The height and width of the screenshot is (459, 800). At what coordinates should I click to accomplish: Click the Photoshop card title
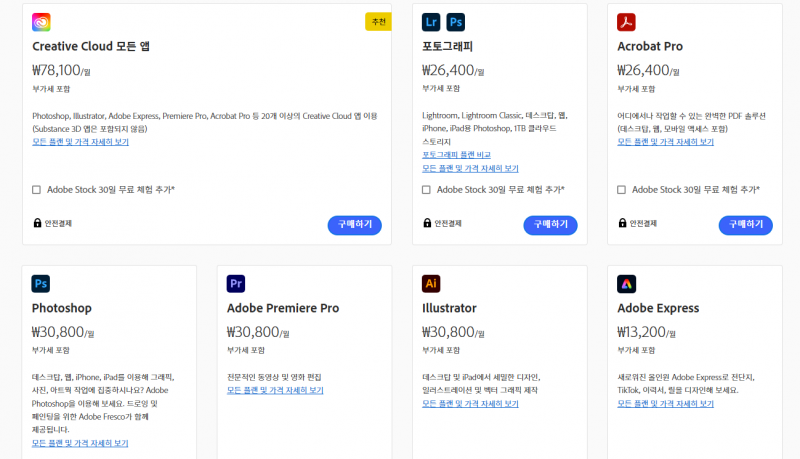pyautogui.click(x=62, y=308)
